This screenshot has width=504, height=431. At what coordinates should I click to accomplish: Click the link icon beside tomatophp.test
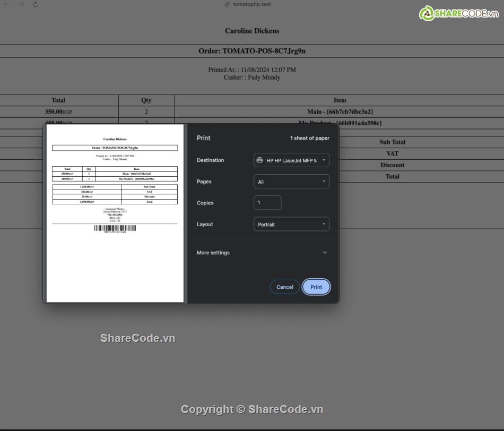pyautogui.click(x=227, y=4)
